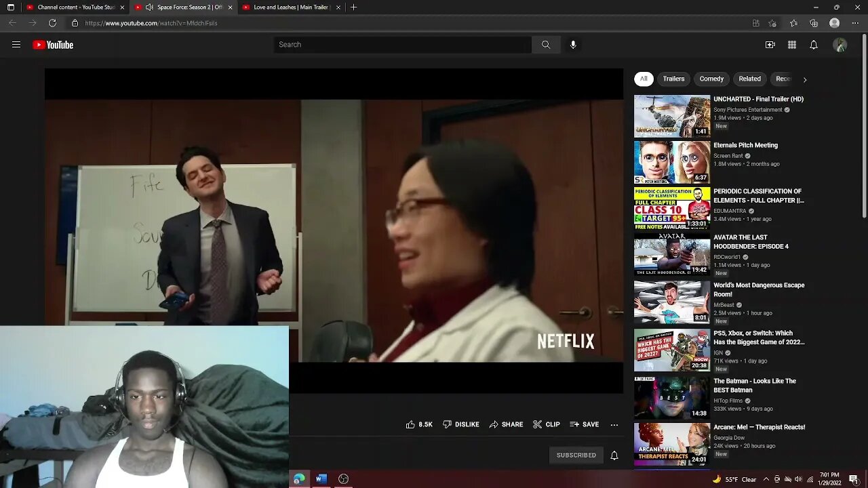
Task: Open the Avatar Last Hoodbender Episode 4 title
Action: click(751, 242)
